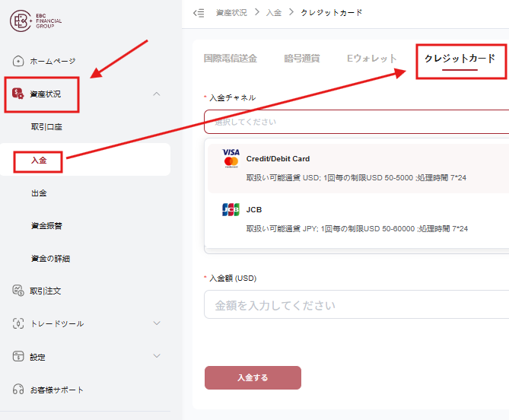
Task: Open 資金振替 in the sidebar
Action: click(46, 226)
